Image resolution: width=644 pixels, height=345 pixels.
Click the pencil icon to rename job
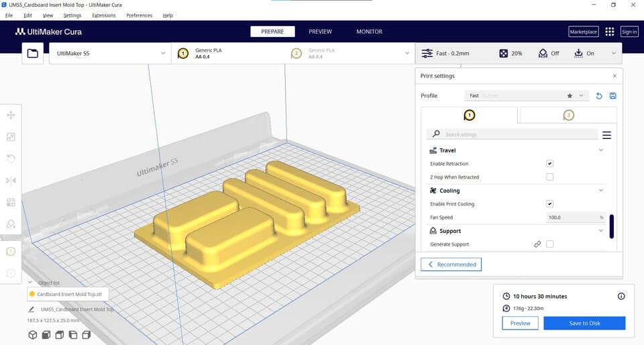(x=32, y=309)
